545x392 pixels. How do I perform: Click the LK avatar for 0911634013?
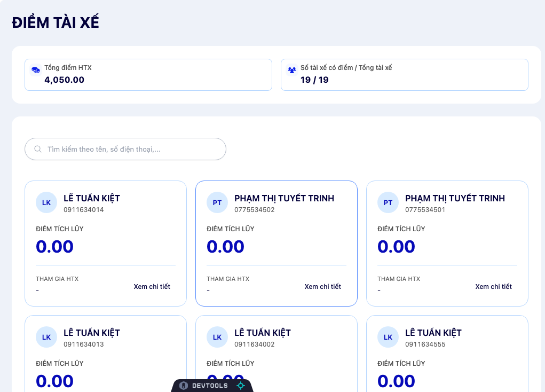point(46,337)
